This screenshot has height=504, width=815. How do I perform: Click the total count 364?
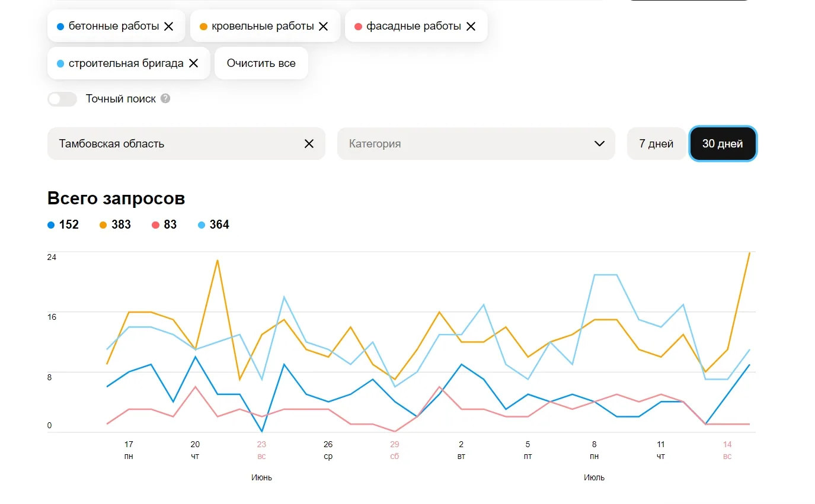coord(219,225)
